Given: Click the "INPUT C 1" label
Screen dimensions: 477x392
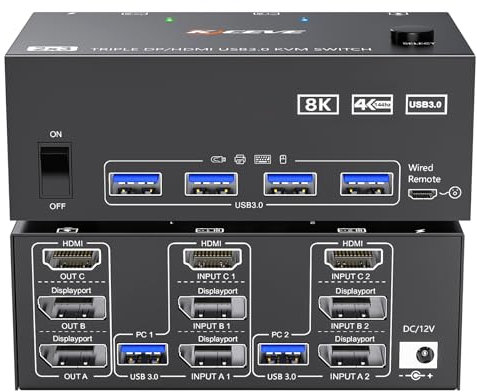Looking at the screenshot, I should click(x=216, y=277).
